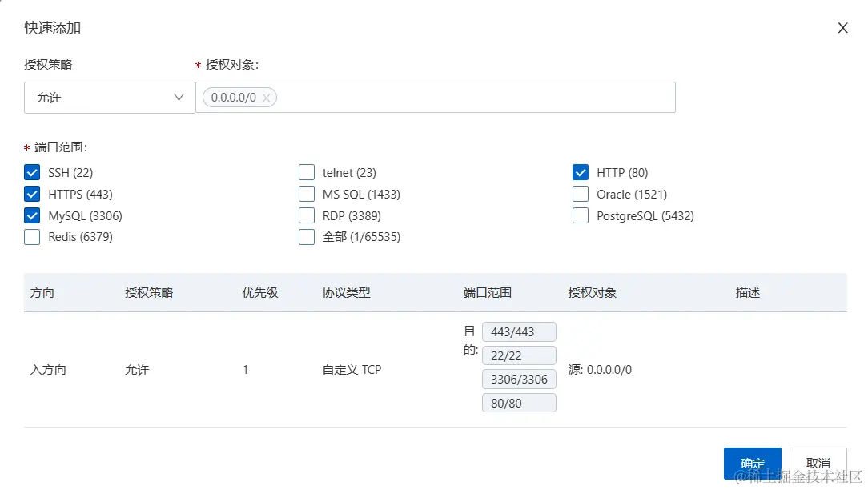Enable the RDP (3389) checkbox

click(307, 215)
